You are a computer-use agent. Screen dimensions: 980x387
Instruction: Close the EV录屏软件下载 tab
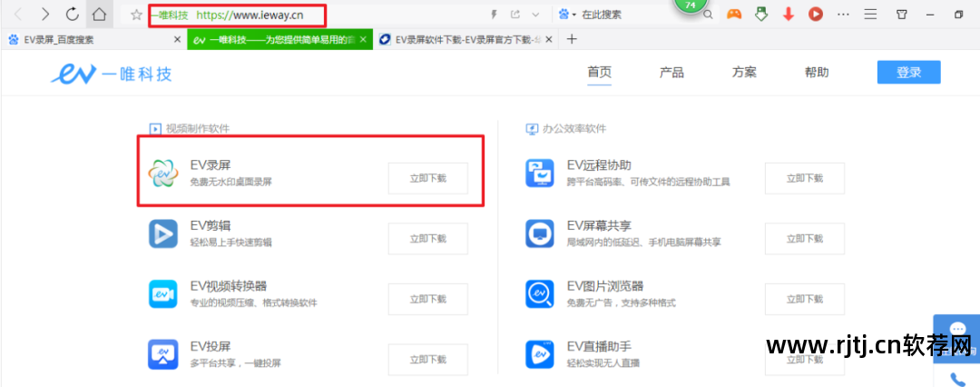coord(549,40)
